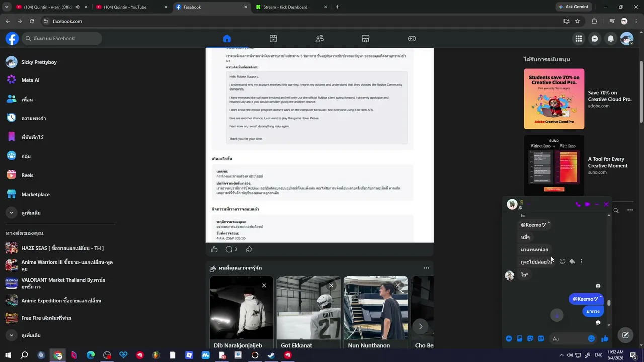
Task: Attach a photo in chat
Action: 519,339
